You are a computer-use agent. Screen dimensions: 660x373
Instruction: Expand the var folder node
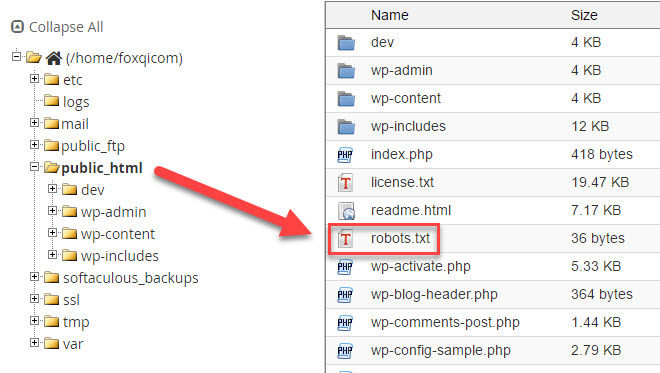[x=35, y=343]
